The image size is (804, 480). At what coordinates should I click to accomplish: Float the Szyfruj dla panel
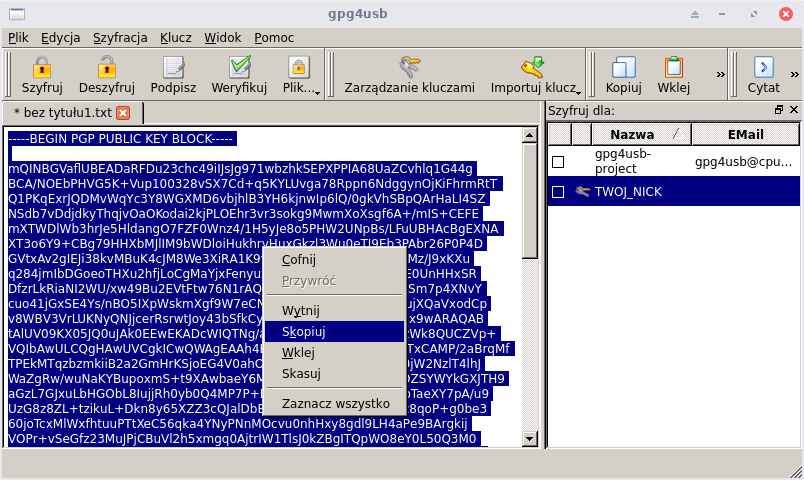click(779, 110)
